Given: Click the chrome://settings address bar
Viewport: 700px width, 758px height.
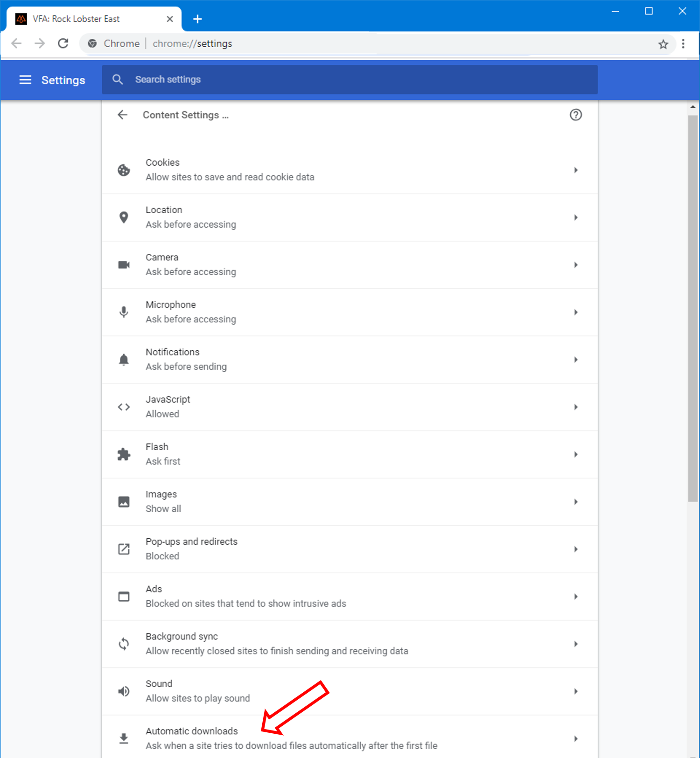Looking at the screenshot, I should [x=378, y=44].
